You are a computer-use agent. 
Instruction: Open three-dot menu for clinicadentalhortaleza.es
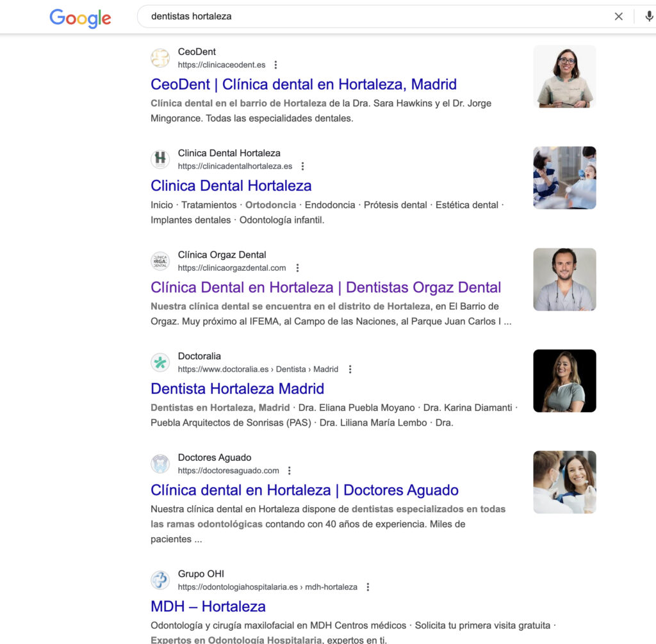pos(302,166)
